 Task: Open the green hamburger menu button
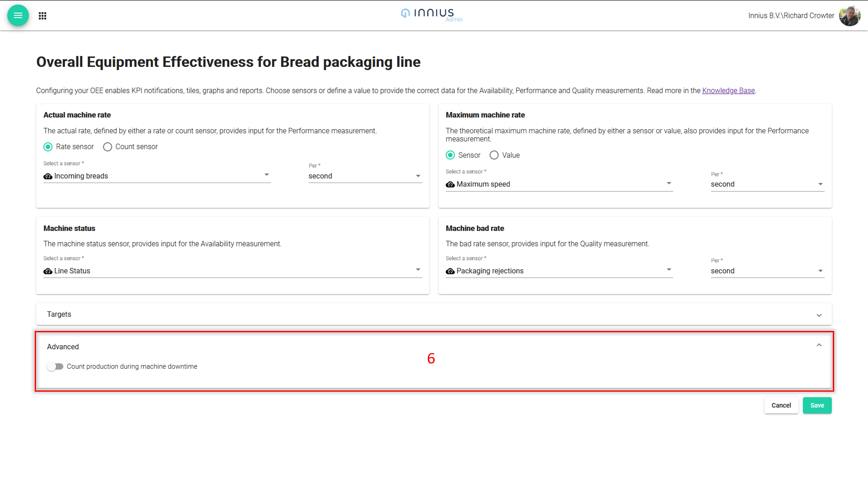(x=18, y=16)
